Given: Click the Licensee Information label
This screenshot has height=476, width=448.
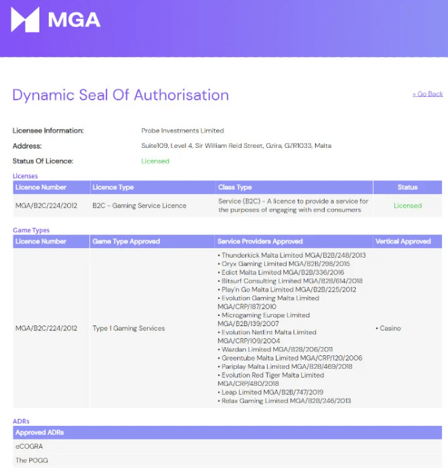Looking at the screenshot, I should 48,131.
